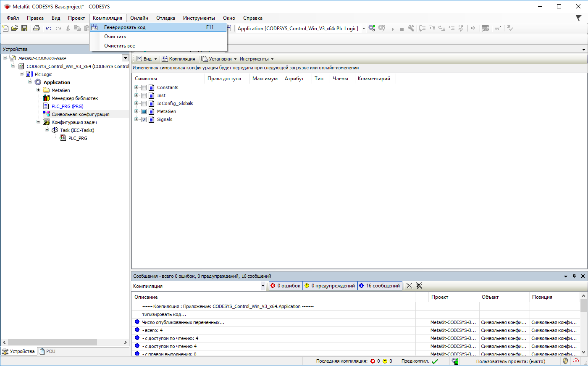
Task: Delete selected message with the X icon
Action: (x=409, y=286)
